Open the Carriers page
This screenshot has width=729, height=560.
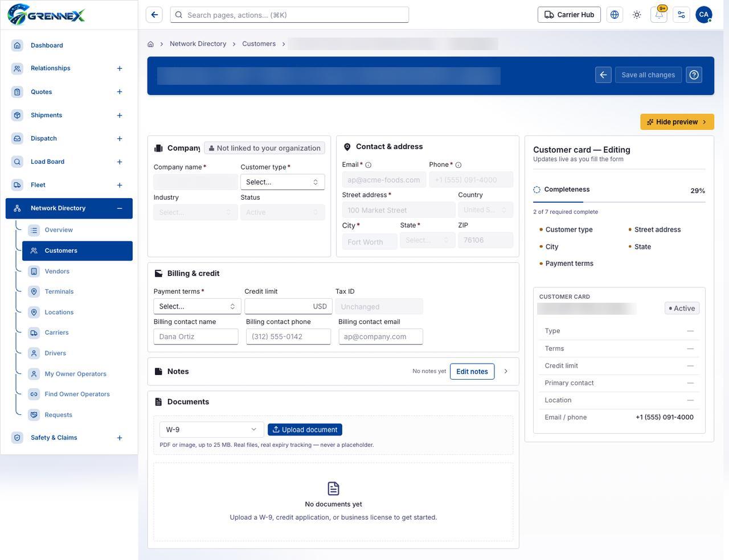pyautogui.click(x=77, y=332)
